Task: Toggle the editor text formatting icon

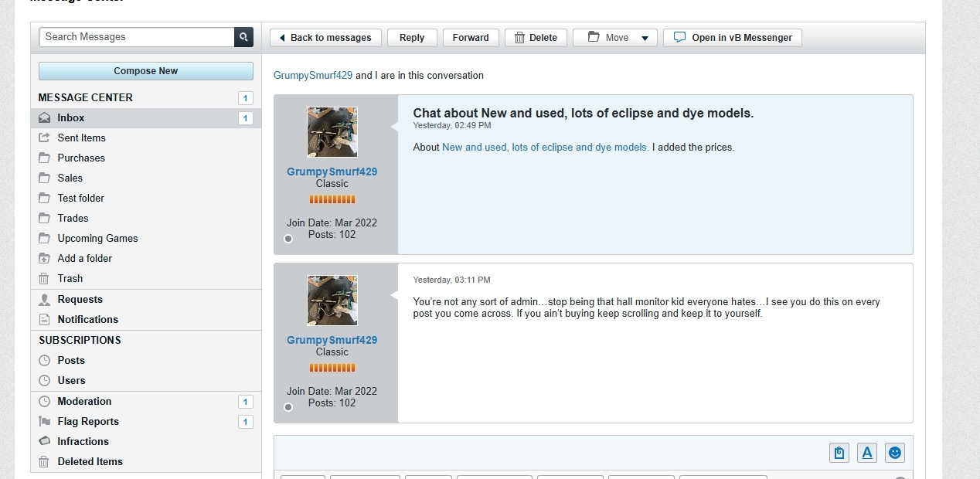Action: (867, 453)
